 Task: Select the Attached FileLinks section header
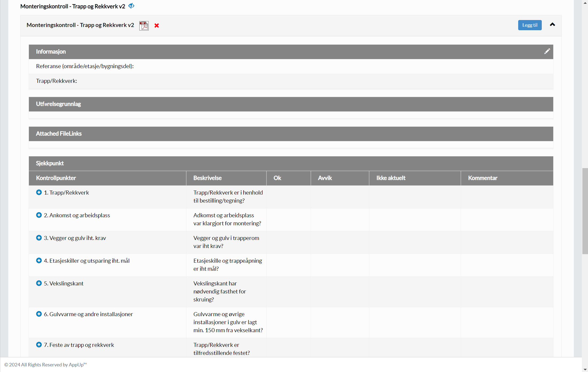(x=291, y=134)
